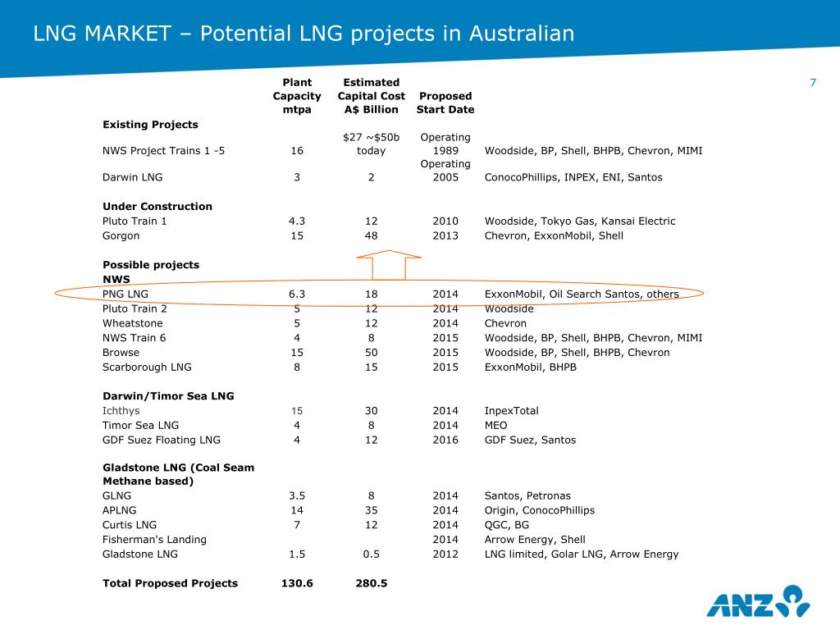This screenshot has width=840, height=630.
Task: Click 'Arrow Energy, Shell' partners text
Action: (x=535, y=540)
